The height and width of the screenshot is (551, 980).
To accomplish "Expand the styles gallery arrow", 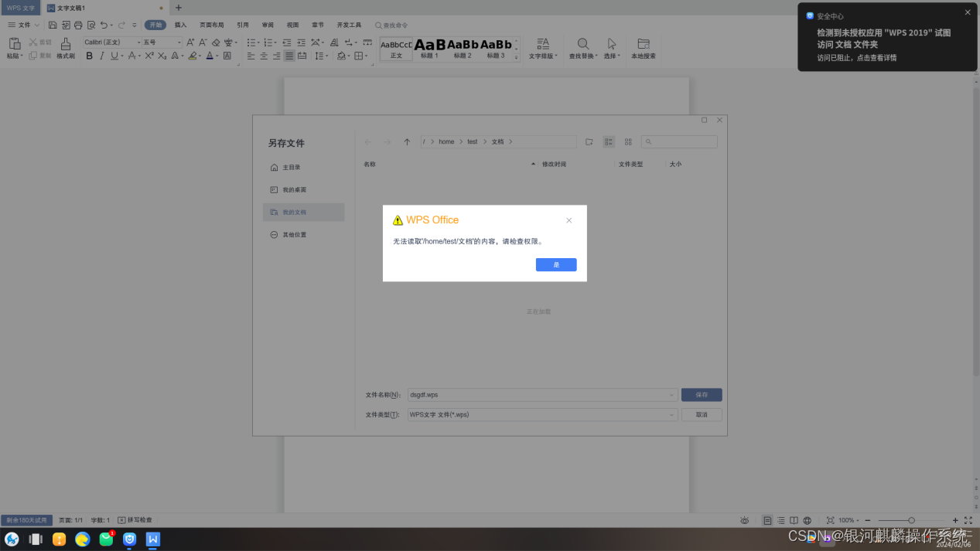I will coord(517,56).
